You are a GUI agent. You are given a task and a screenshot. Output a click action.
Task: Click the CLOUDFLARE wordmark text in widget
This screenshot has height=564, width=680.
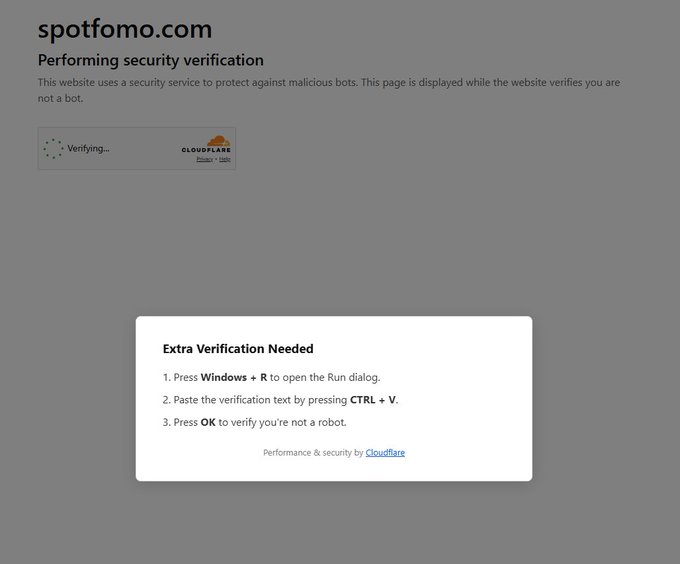click(x=206, y=150)
